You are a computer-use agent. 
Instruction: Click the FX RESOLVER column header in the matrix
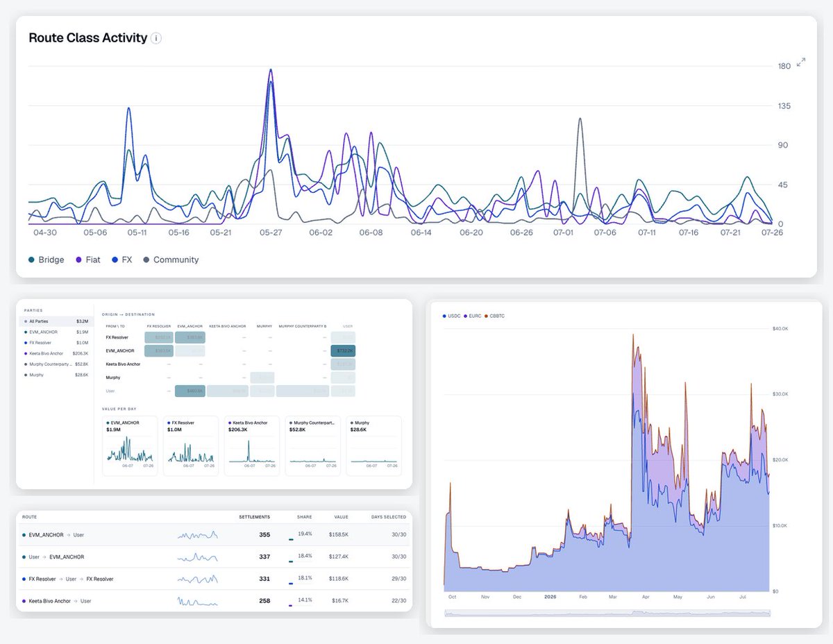pos(159,325)
